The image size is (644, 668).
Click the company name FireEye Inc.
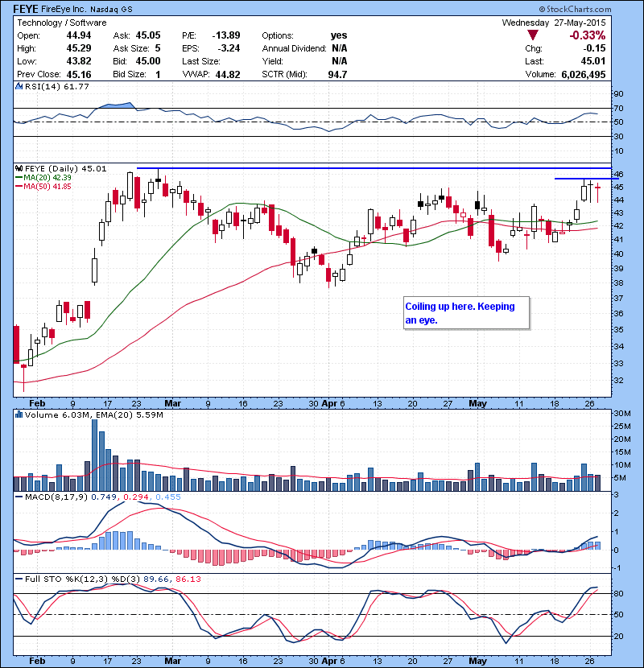(x=64, y=9)
